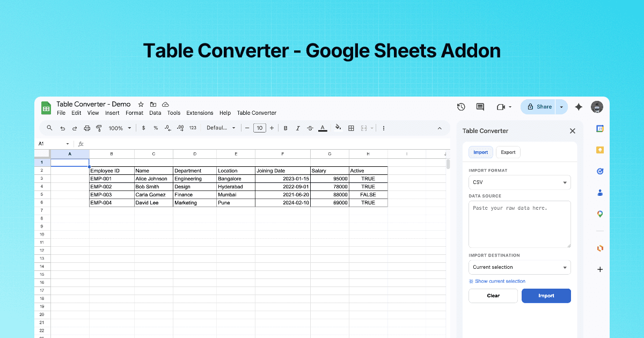Open the Import Format CSV dropdown
The height and width of the screenshot is (338, 644).
519,182
